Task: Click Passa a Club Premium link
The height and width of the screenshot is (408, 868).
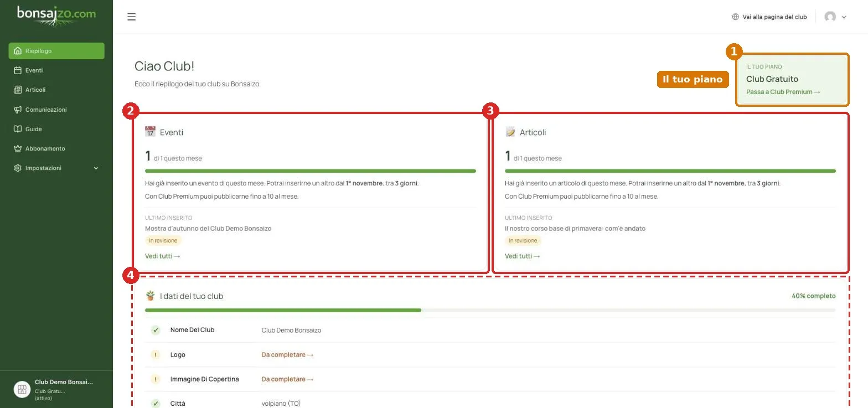Action: (783, 92)
